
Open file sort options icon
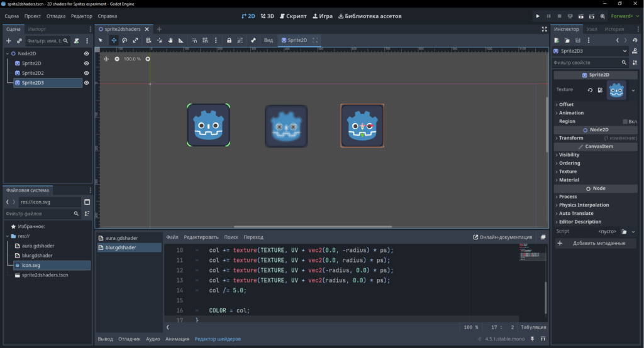point(87,214)
